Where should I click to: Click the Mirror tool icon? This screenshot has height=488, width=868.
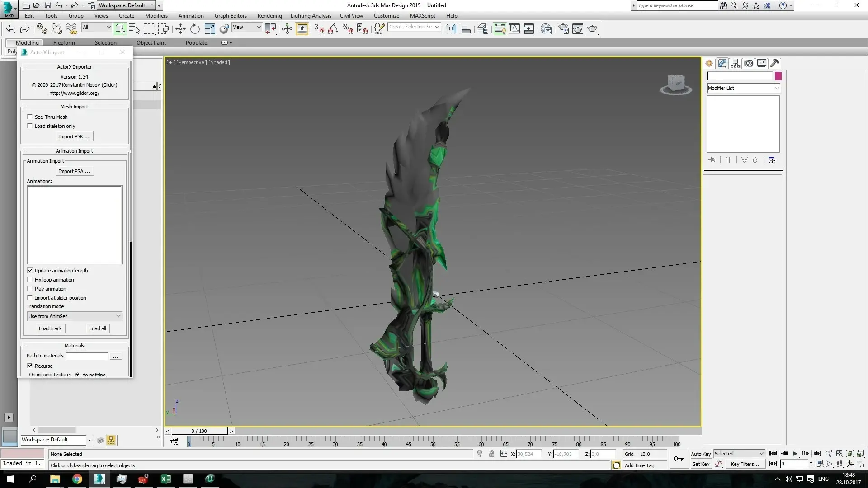(x=451, y=29)
